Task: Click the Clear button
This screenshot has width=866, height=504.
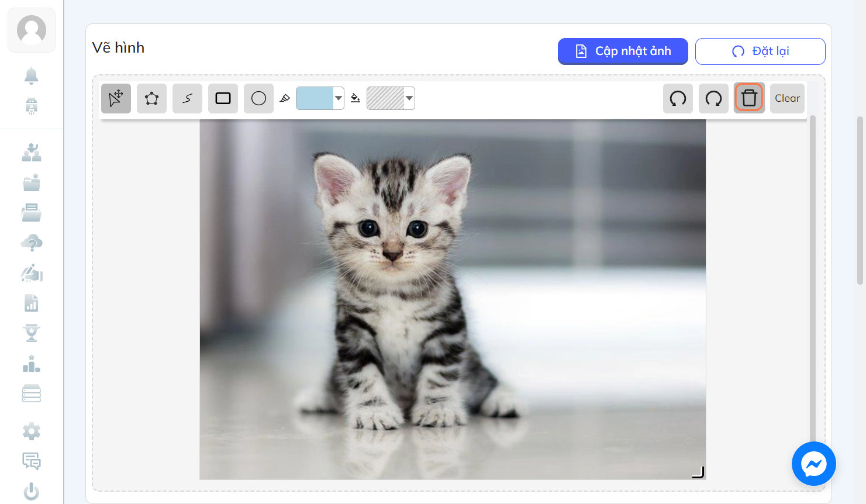Action: tap(787, 98)
